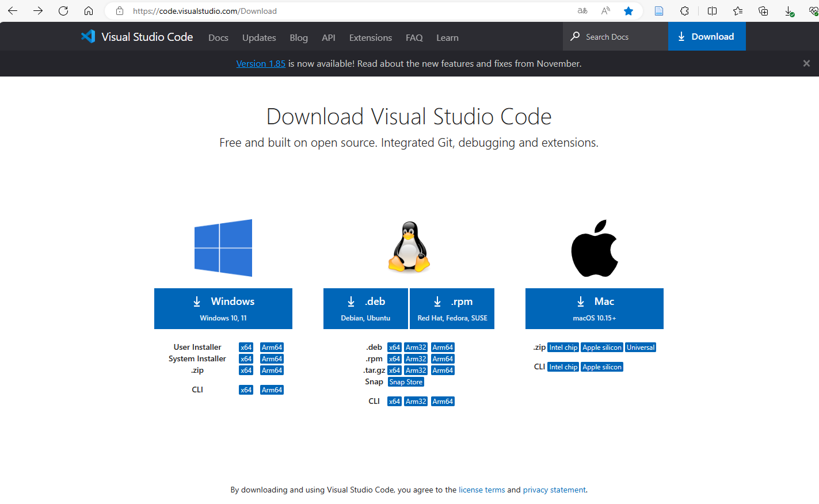Image resolution: width=819 pixels, height=504 pixels.
Task: Open the browser Extensions puzzle icon
Action: (684, 11)
